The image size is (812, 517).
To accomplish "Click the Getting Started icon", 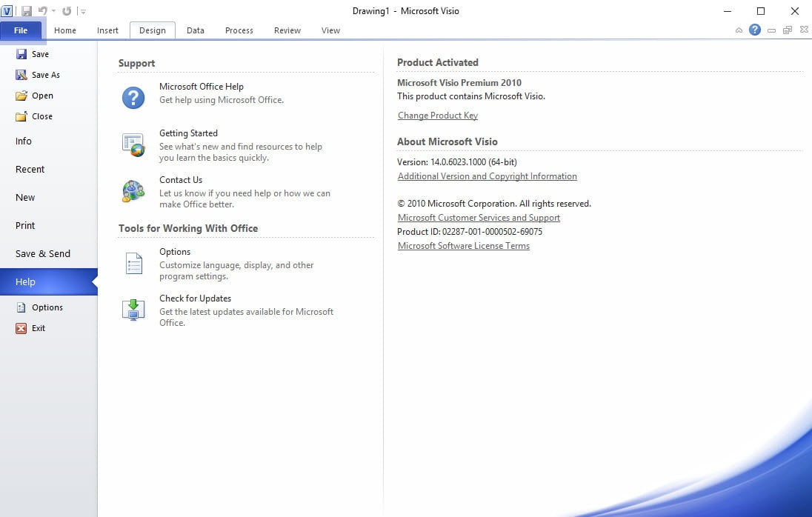I will (133, 145).
